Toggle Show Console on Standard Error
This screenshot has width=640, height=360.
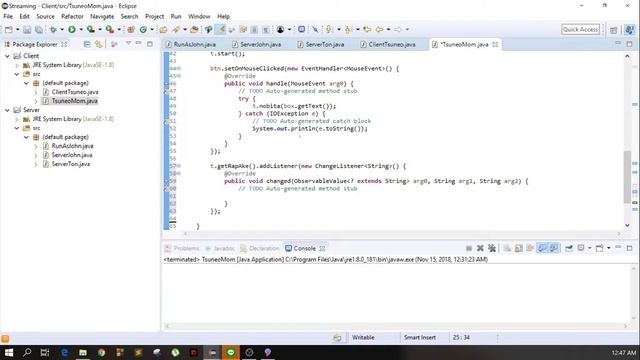pos(554,248)
